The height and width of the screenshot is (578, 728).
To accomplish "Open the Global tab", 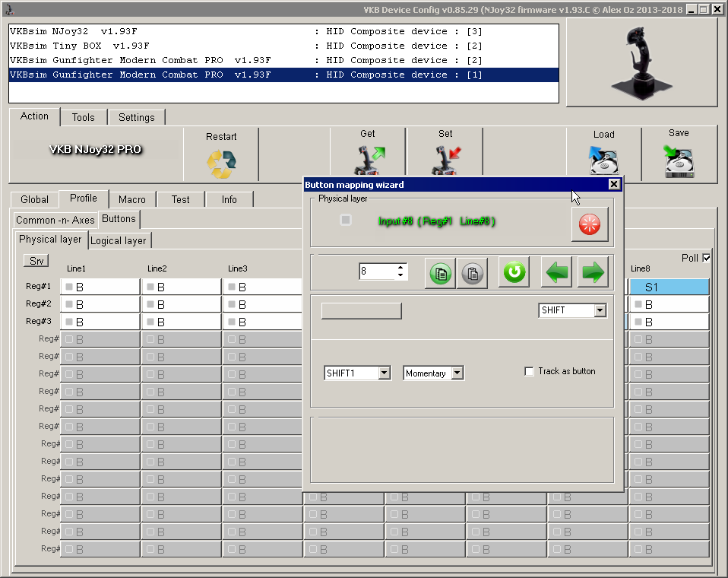I will click(34, 199).
